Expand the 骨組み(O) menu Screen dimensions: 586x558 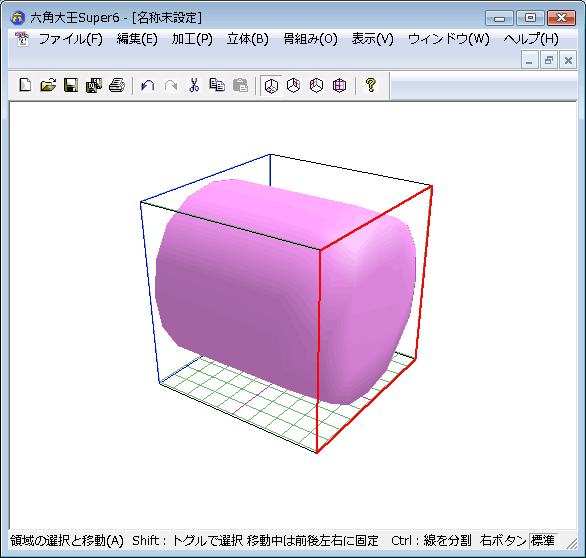pyautogui.click(x=310, y=39)
